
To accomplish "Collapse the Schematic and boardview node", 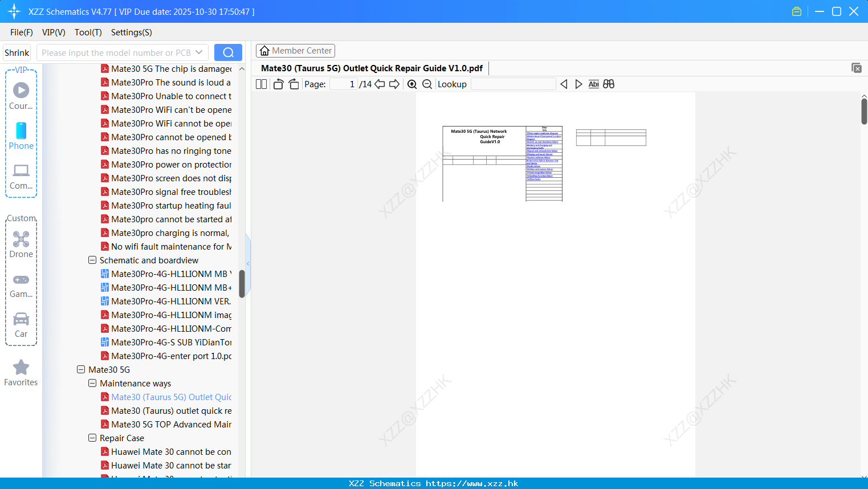I will pos(92,260).
